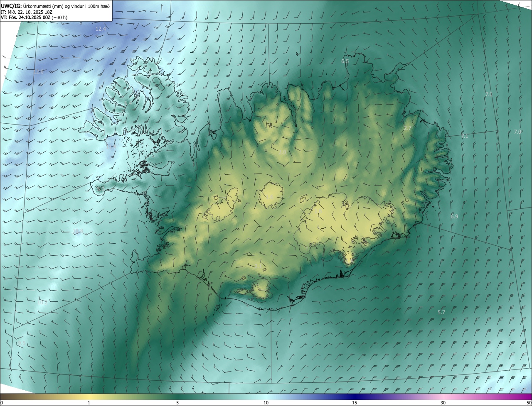Click the 2.7 value label on map

(407, 128)
